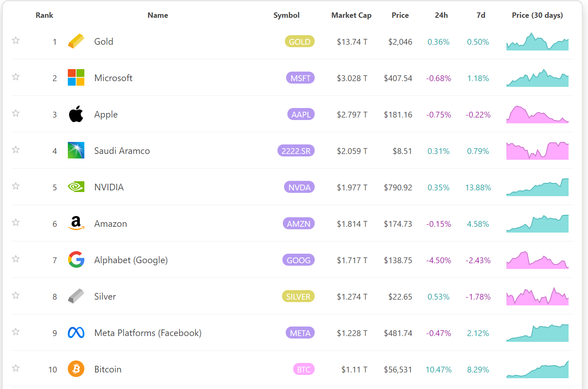Screen dimensions: 588x389
Task: Click the AMZN symbol badge
Action: (299, 223)
